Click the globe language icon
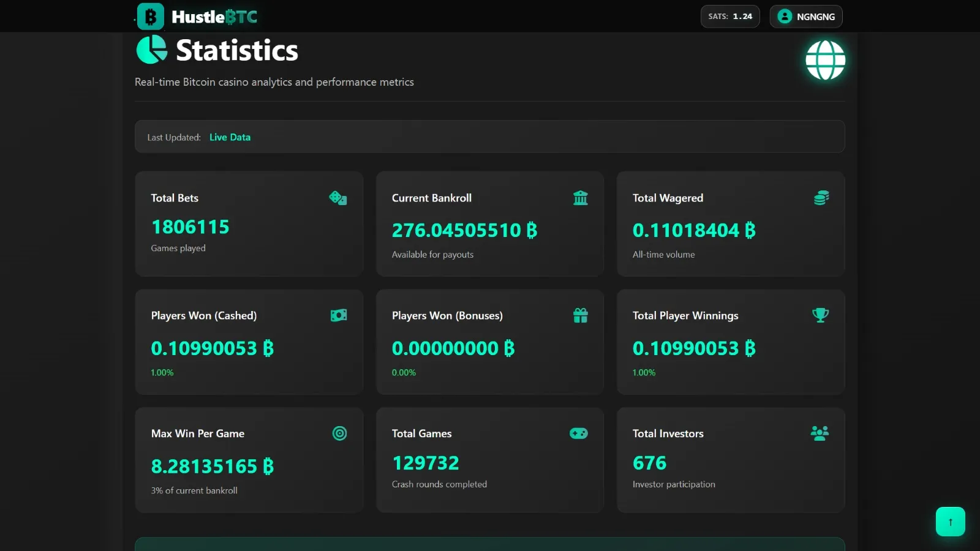 point(825,60)
